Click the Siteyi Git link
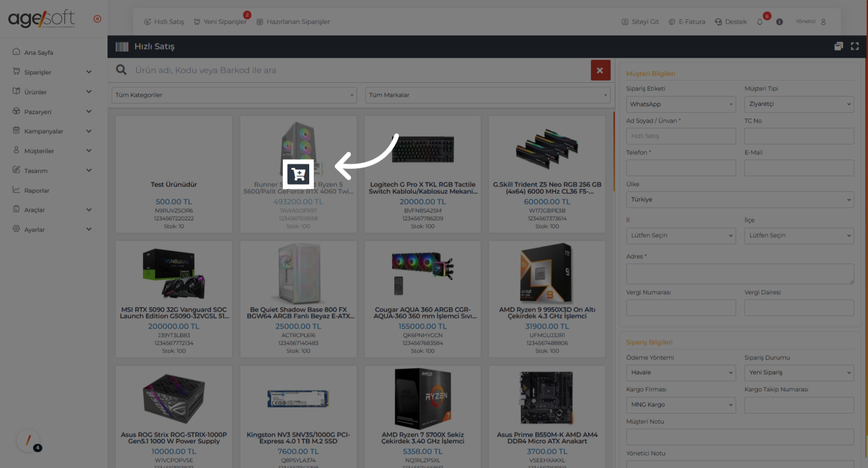868x468 pixels. coord(640,22)
